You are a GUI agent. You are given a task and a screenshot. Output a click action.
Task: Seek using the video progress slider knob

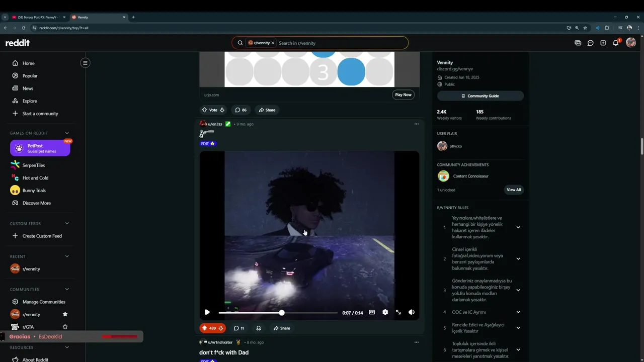(282, 313)
